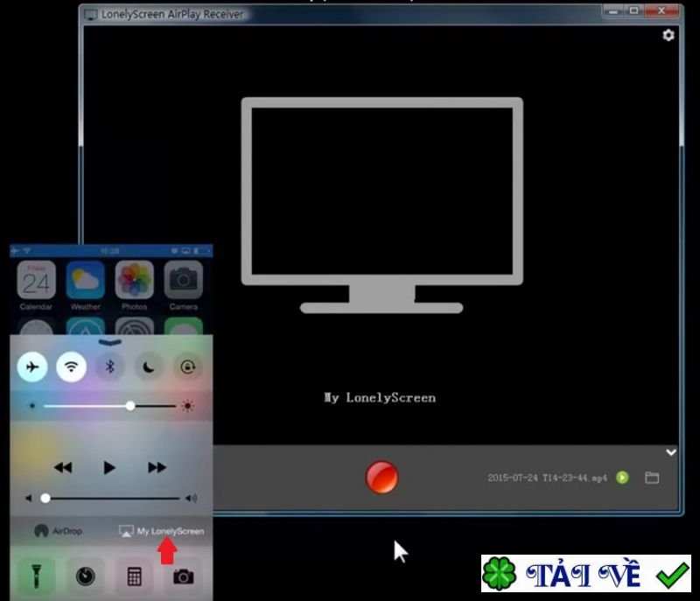The height and width of the screenshot is (601, 700).
Task: Collapse the recording bar with chevron
Action: click(671, 452)
